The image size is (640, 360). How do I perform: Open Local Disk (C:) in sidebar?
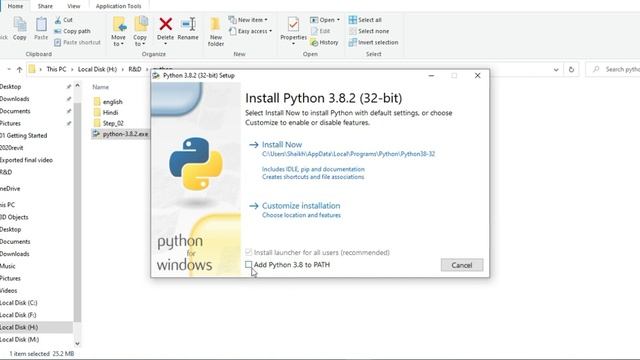coord(18,303)
